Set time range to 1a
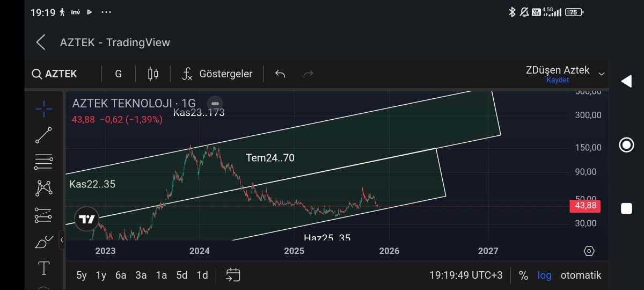644x290 pixels. [x=162, y=275]
